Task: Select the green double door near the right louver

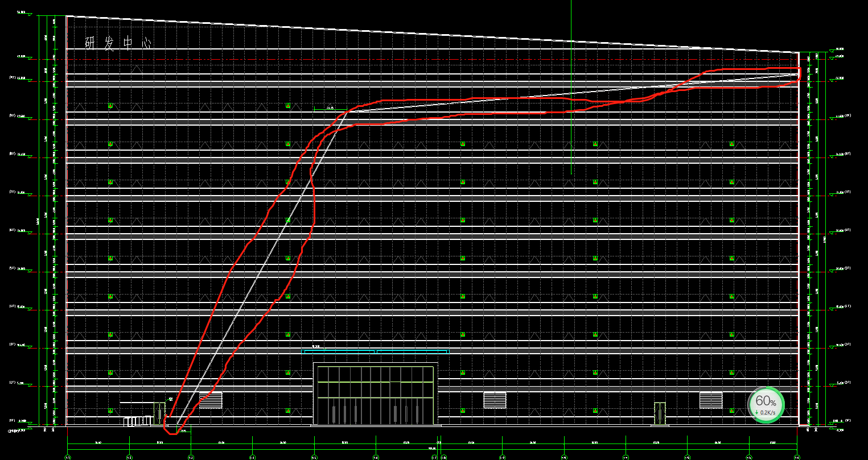Action: [x=660, y=413]
